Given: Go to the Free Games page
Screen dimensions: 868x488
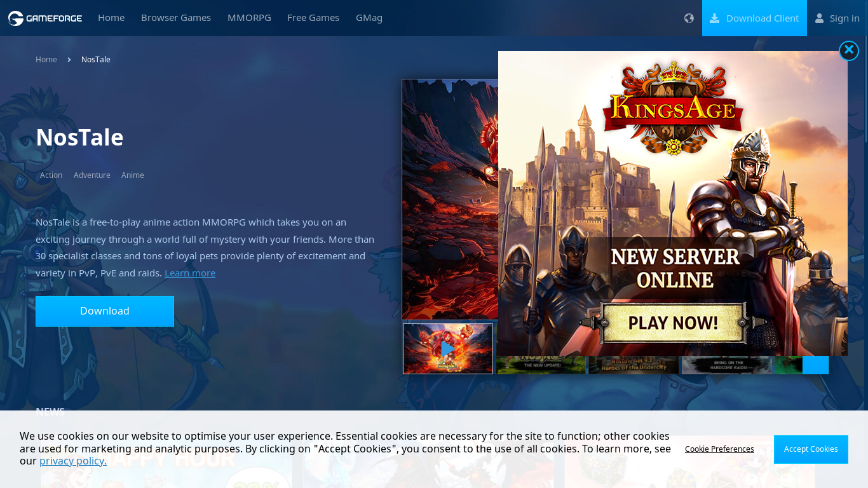Looking at the screenshot, I should tap(313, 18).
